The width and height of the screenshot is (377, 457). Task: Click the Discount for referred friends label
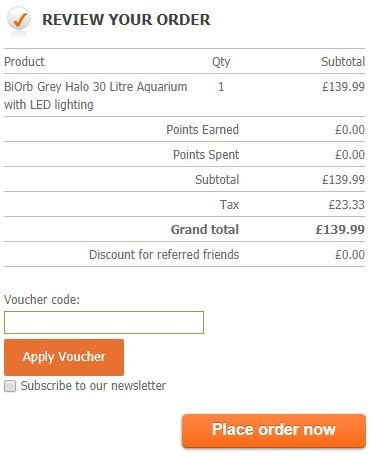(164, 254)
